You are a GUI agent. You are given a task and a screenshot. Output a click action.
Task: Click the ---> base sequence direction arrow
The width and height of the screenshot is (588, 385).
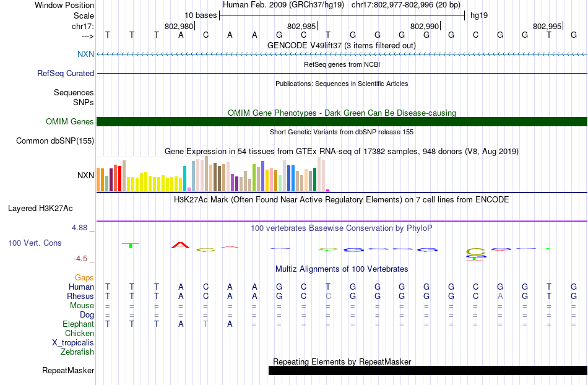coord(88,36)
